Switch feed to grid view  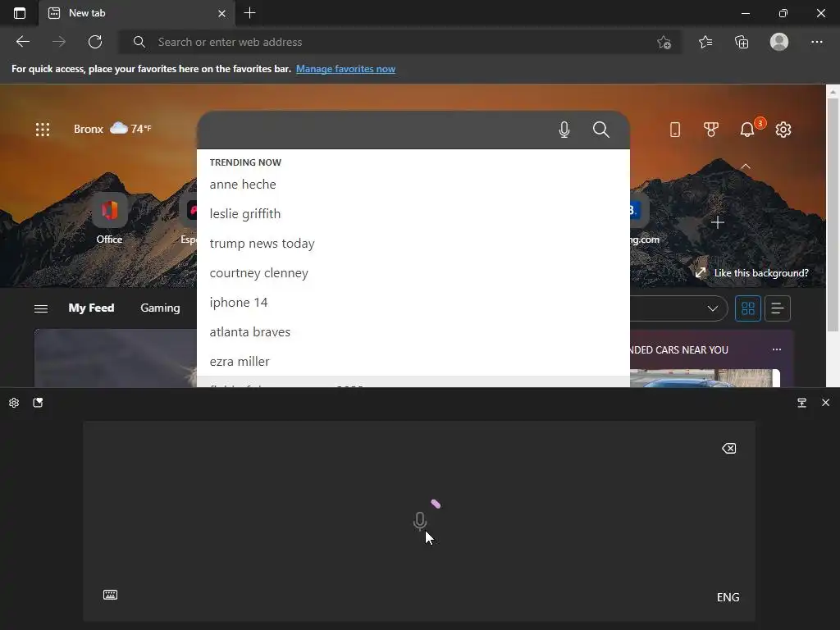748,308
